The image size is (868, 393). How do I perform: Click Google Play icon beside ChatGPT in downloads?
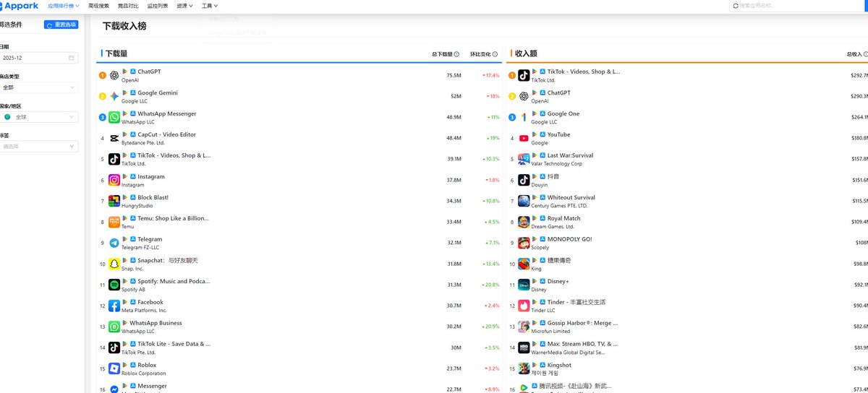125,72
